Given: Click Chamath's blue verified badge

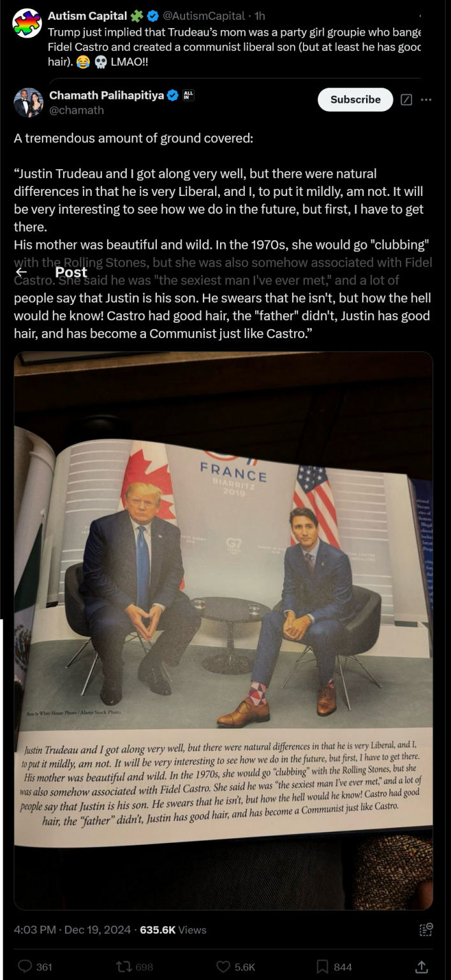Looking at the screenshot, I should tap(173, 96).
